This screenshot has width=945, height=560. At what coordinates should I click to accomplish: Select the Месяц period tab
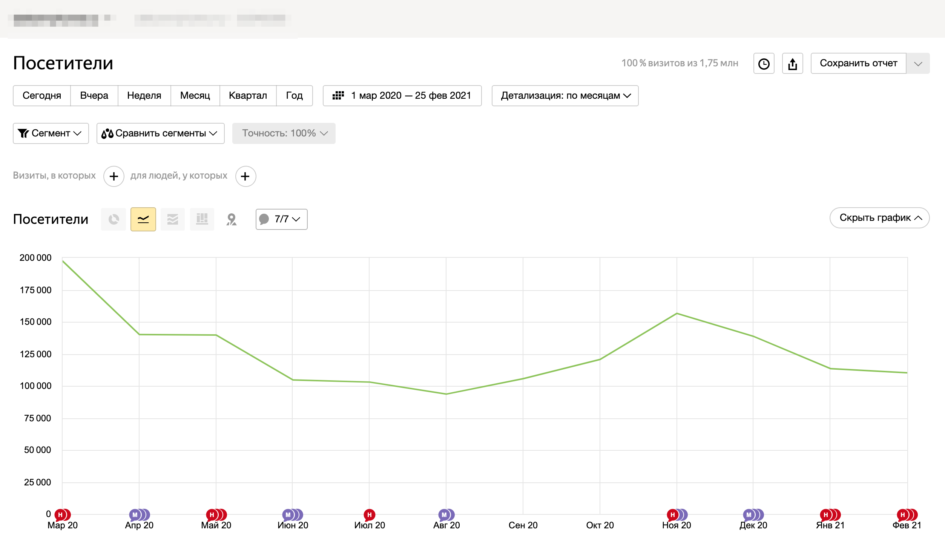tap(195, 96)
